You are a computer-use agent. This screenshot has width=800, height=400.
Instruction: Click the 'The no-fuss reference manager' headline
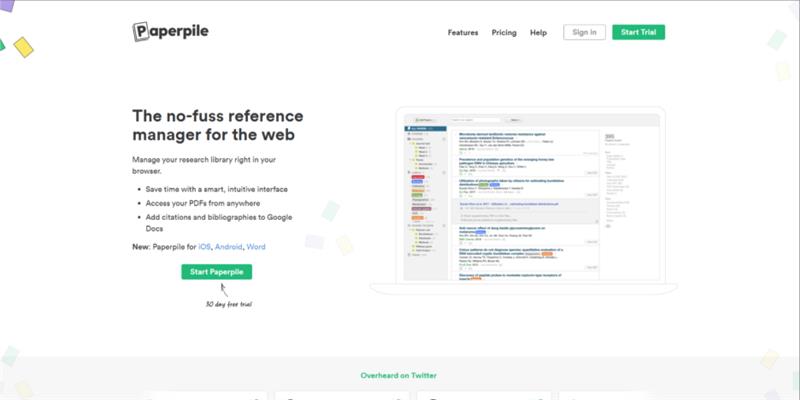point(214,124)
